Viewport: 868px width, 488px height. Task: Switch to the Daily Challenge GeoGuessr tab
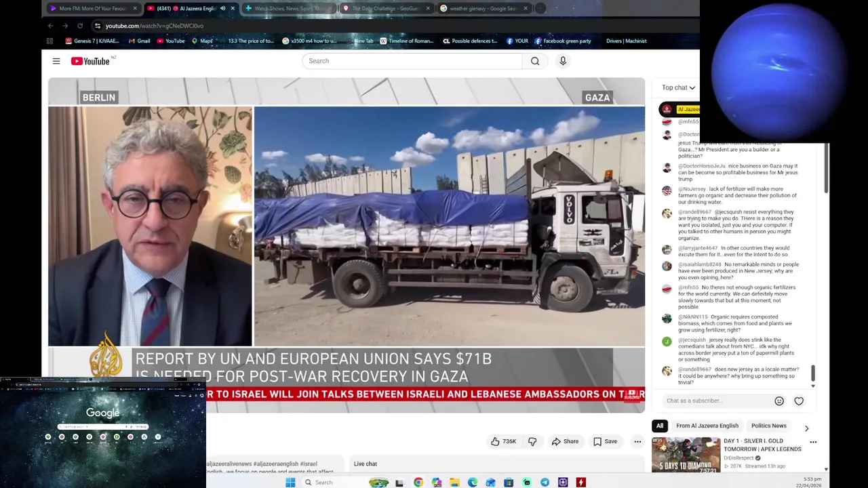pos(387,9)
